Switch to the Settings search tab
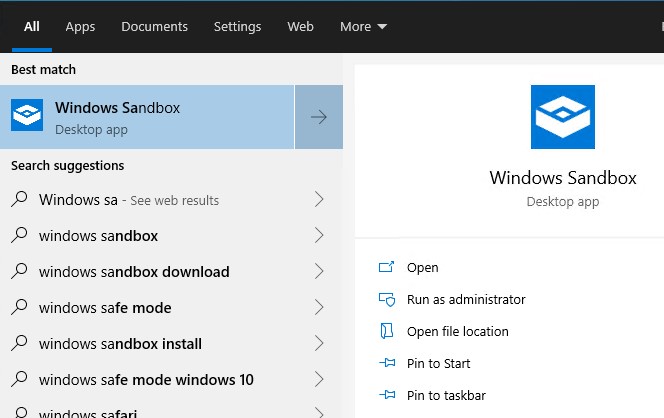 [x=237, y=27]
